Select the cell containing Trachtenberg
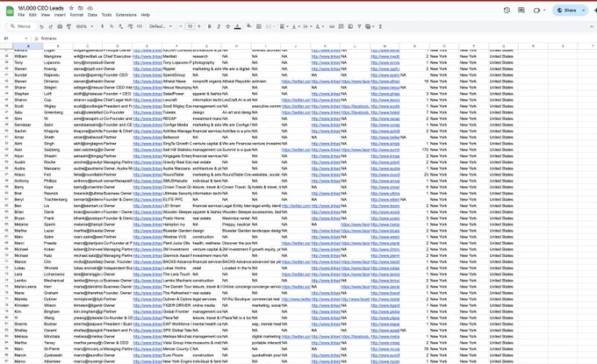This screenshot has width=597, height=364. coord(57,200)
